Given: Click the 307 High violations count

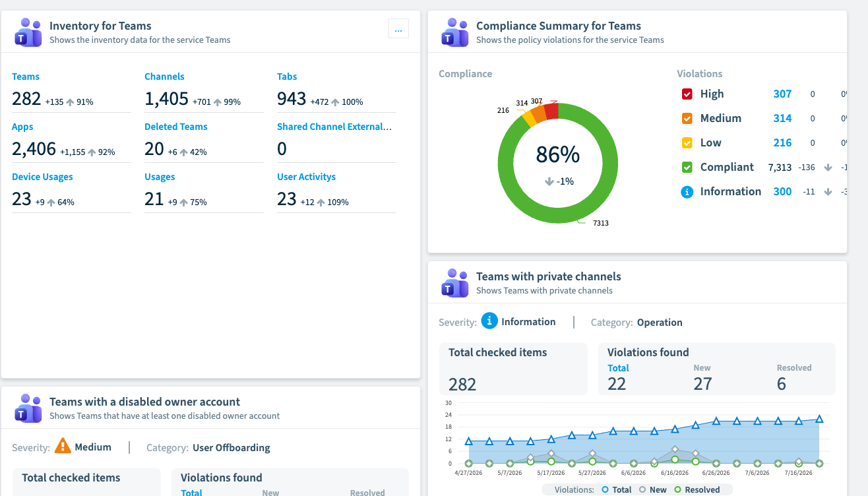Looking at the screenshot, I should [782, 94].
